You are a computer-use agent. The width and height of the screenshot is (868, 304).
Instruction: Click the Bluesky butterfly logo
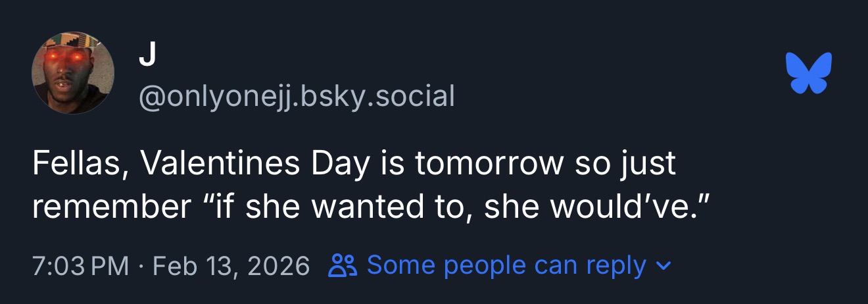(808, 72)
